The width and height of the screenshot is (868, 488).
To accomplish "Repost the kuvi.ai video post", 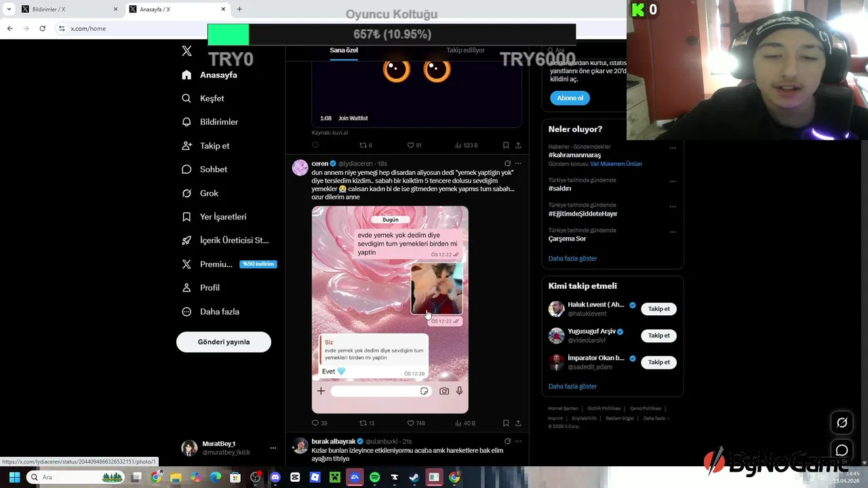I will tap(366, 145).
